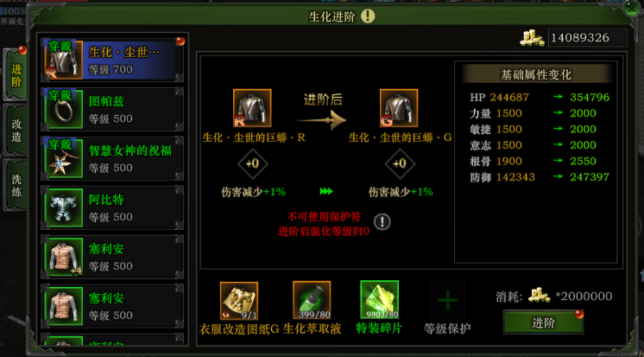Click the yellow exclamation icon beside 生化进阶 title
644x357 pixels.
pyautogui.click(x=368, y=16)
